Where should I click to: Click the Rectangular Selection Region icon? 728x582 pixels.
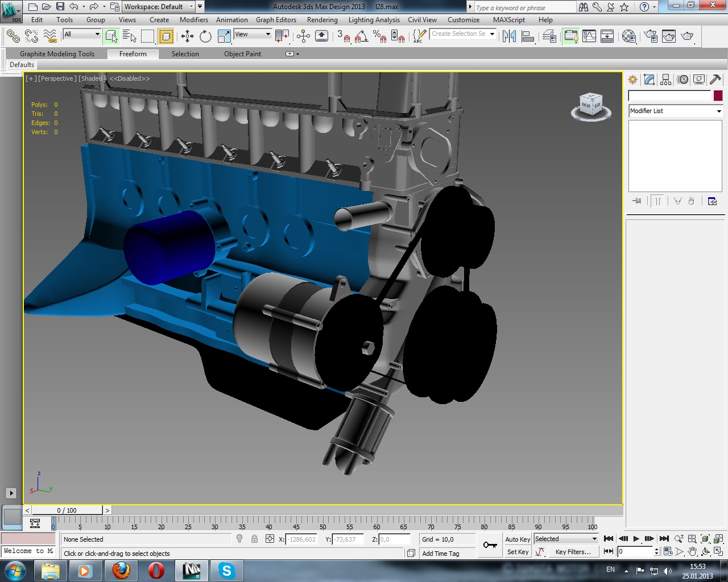(x=148, y=36)
